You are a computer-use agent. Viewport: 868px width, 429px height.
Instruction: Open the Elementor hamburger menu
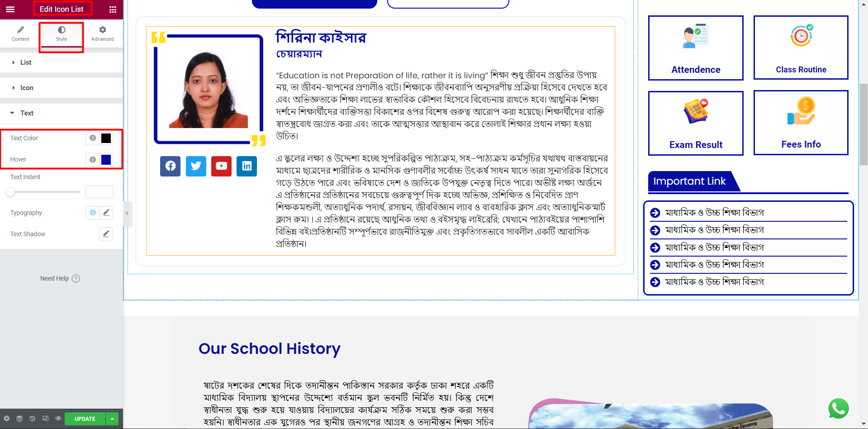(10, 9)
